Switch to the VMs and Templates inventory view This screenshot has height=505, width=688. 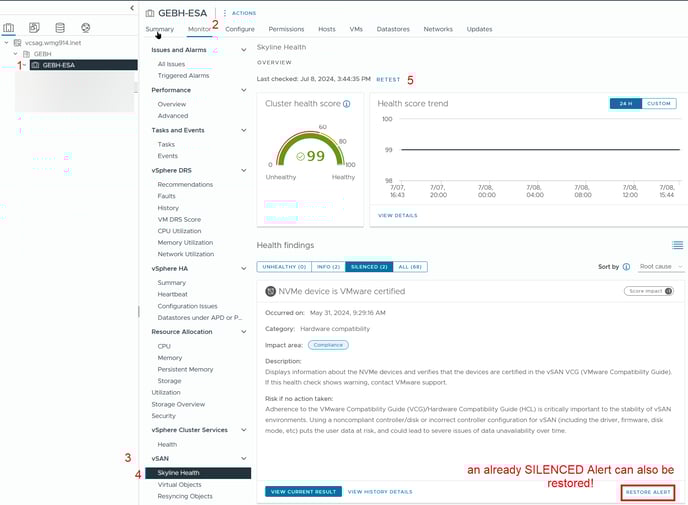tap(34, 28)
